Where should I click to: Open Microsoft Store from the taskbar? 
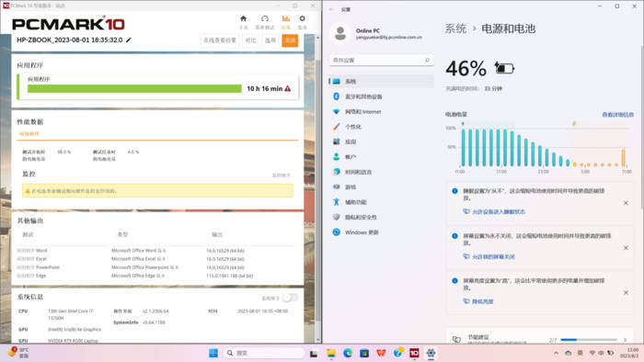click(x=364, y=353)
